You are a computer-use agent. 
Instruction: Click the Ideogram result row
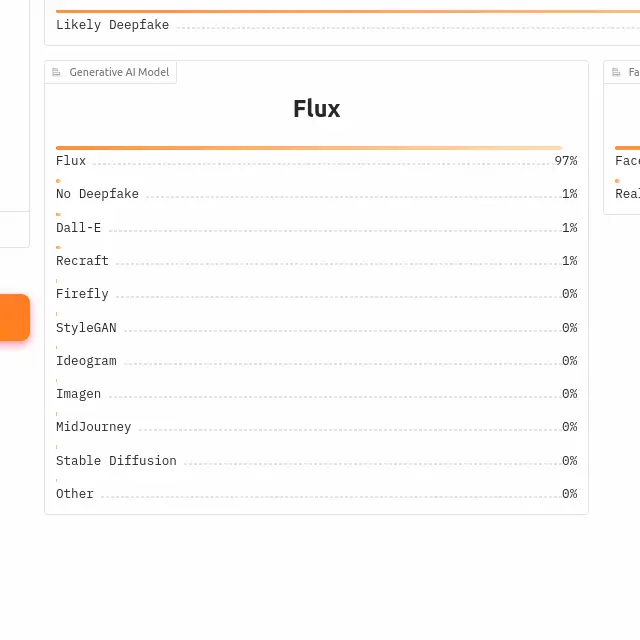click(316, 361)
